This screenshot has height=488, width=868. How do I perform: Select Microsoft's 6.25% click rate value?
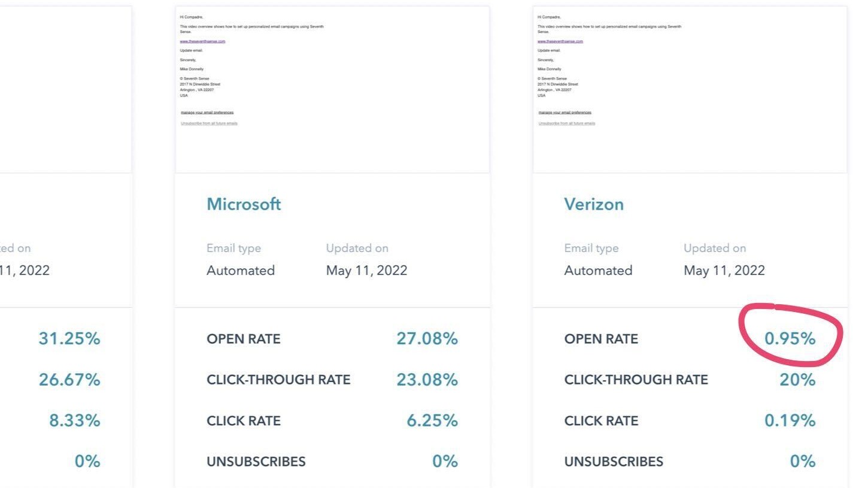[x=432, y=421]
